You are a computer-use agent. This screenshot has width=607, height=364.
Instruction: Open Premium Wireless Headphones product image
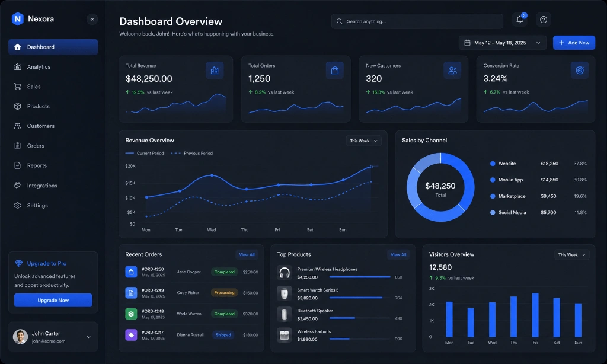tap(284, 273)
